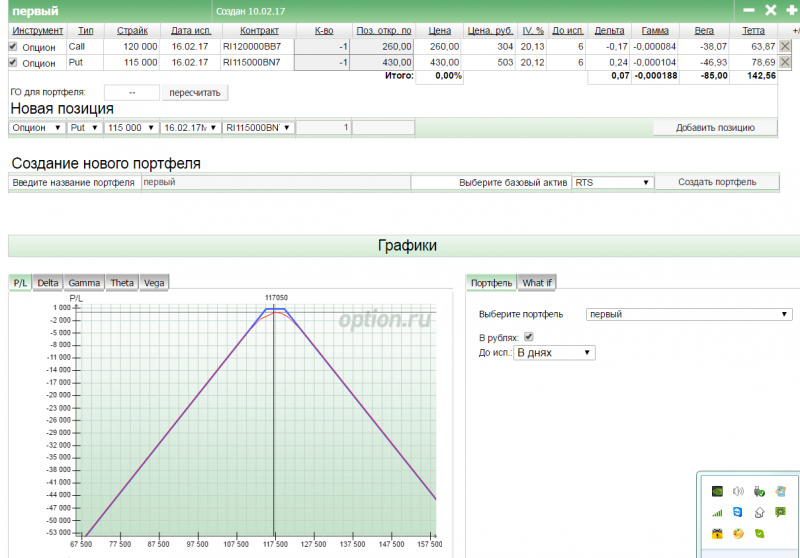Remove the Put 115 000 position row
Viewport: 800px width, 558px height.
(x=784, y=63)
